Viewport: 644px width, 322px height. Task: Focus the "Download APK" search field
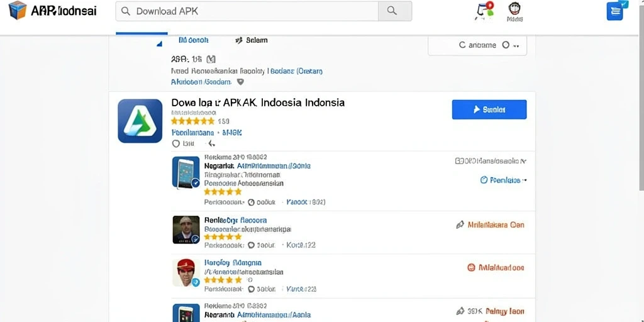point(247,11)
